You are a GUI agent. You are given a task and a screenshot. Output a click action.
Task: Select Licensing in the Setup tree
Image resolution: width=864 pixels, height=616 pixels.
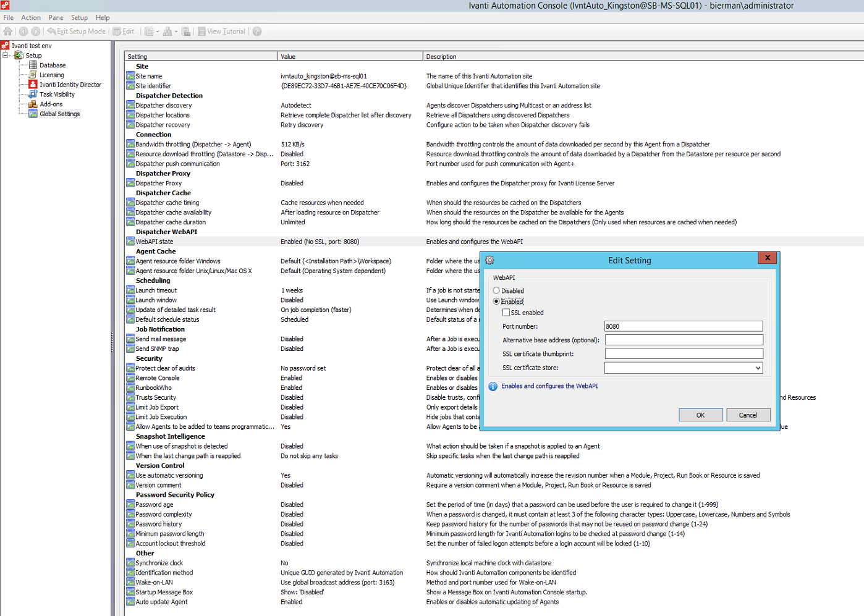[x=52, y=75]
